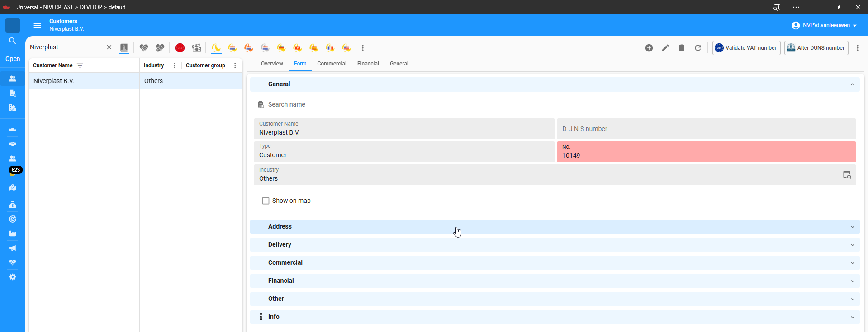Expand the Address section chevron
The image size is (868, 332).
(853, 227)
